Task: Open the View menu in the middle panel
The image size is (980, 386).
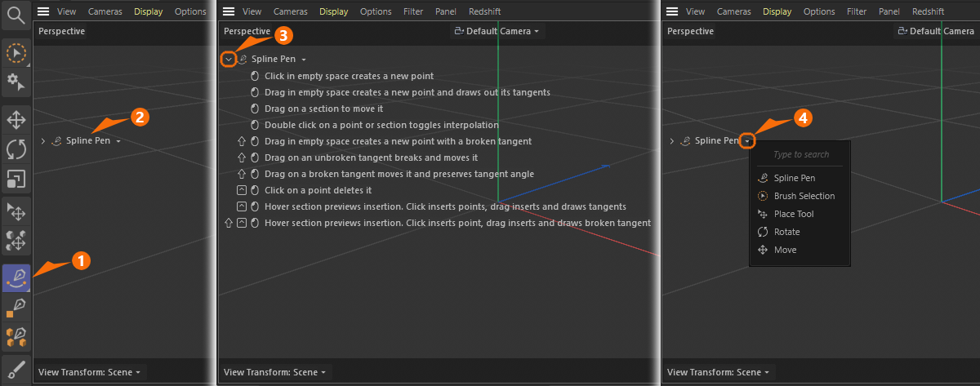Action: click(252, 11)
